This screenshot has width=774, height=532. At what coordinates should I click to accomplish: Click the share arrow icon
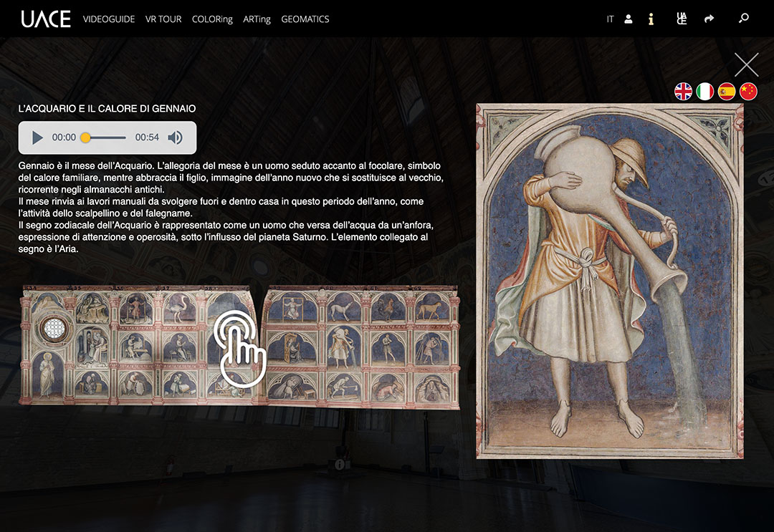point(709,19)
